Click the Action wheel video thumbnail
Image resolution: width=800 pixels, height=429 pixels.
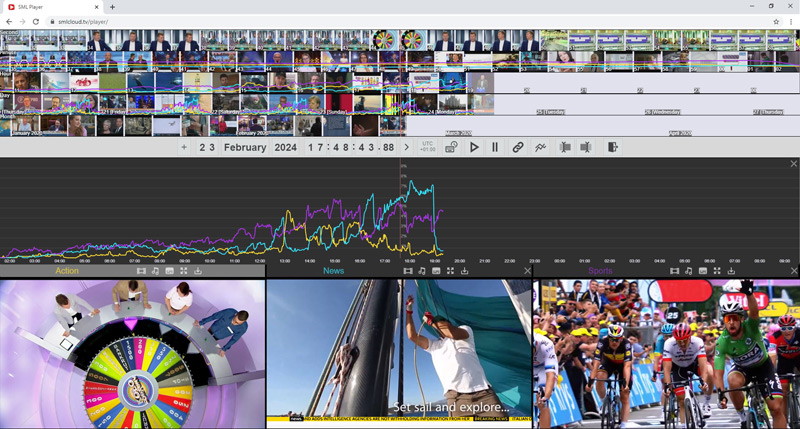click(x=132, y=354)
